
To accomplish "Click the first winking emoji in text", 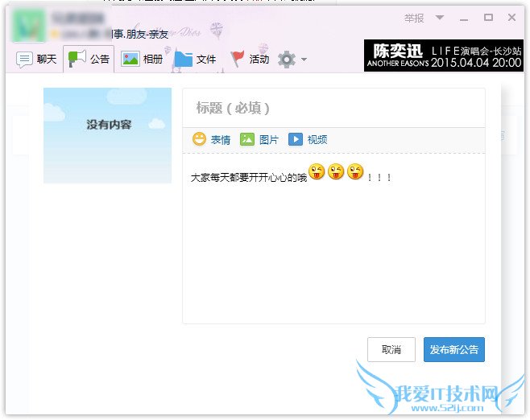I will pos(317,171).
